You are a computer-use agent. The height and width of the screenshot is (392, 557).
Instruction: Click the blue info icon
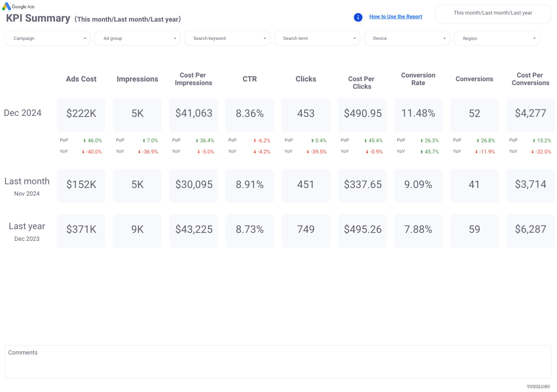(x=358, y=17)
